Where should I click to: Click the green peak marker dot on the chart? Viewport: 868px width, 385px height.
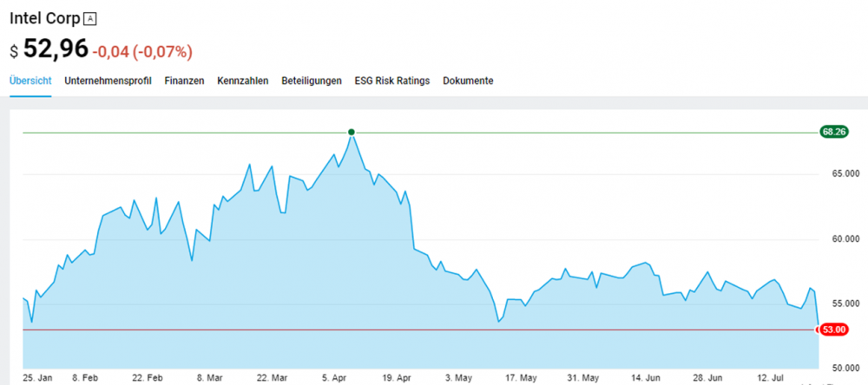click(x=352, y=132)
